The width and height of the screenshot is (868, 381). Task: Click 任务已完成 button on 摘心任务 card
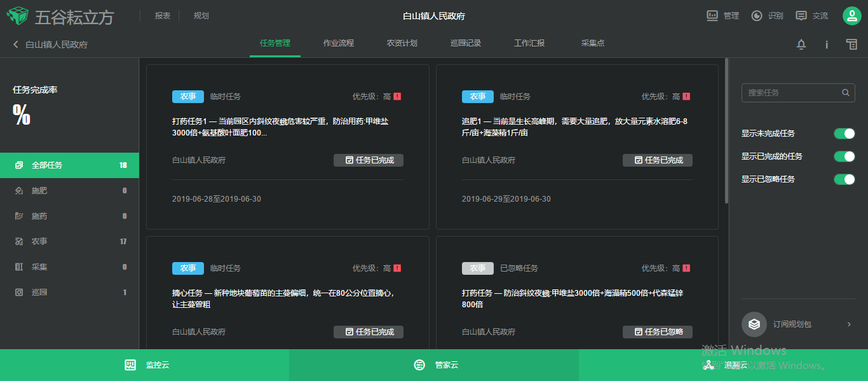[x=369, y=332]
